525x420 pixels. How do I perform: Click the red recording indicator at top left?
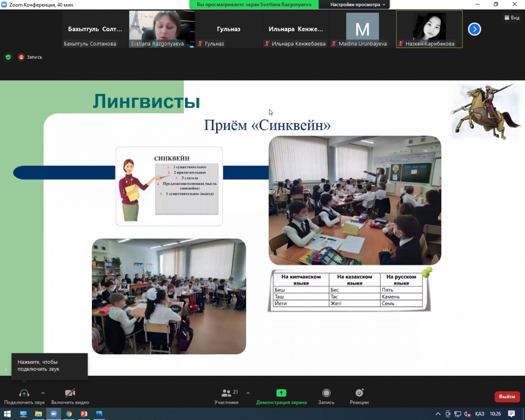[21, 57]
